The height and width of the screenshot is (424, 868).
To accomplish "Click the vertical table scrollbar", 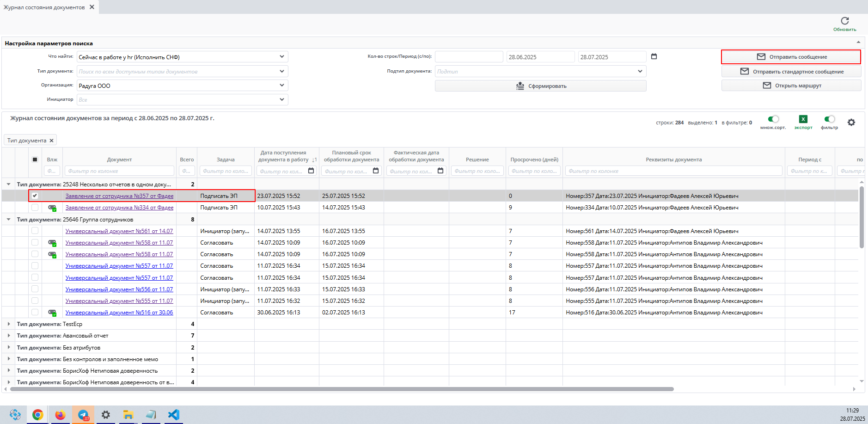I will click(862, 217).
